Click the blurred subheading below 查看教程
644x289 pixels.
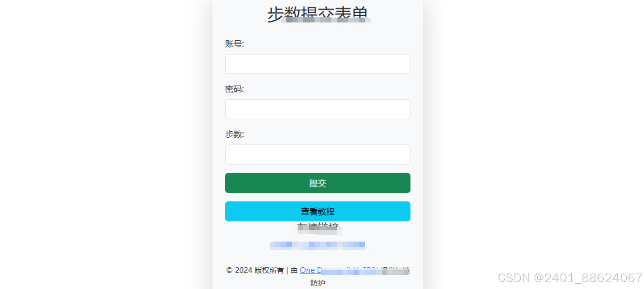point(318,229)
